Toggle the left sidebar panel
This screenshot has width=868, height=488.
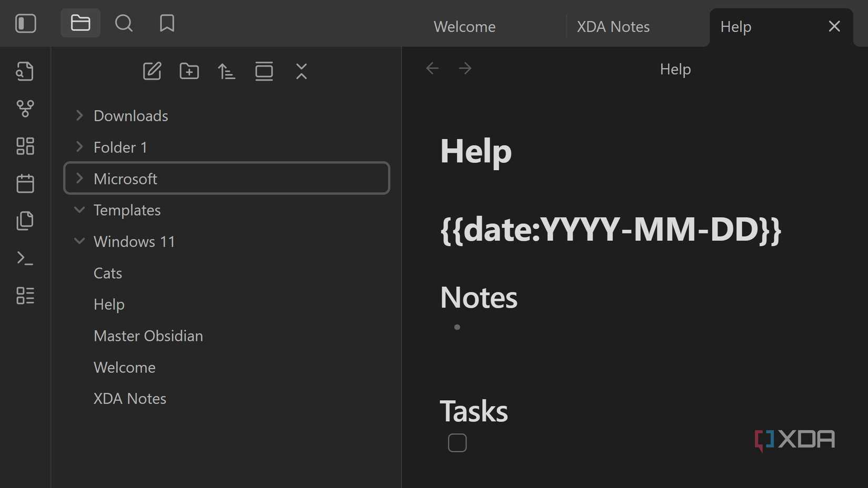tap(25, 24)
